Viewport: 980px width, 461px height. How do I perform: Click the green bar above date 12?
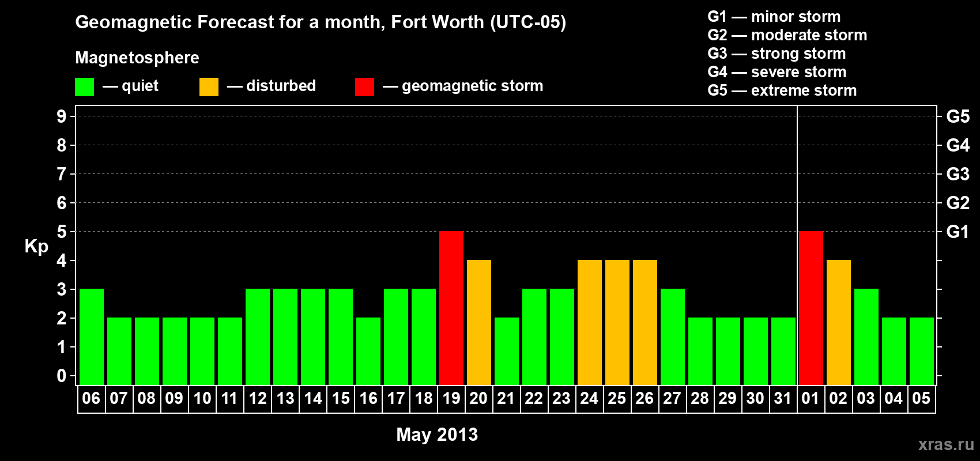[258, 337]
